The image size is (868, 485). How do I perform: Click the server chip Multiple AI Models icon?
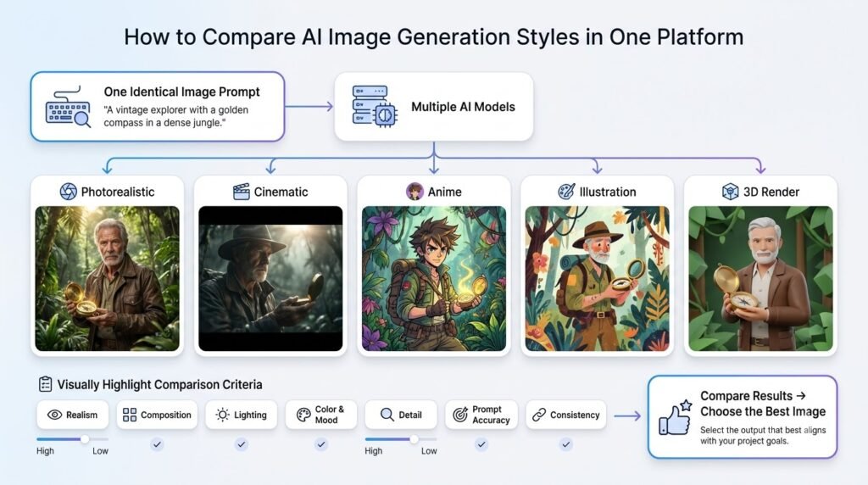[375, 106]
